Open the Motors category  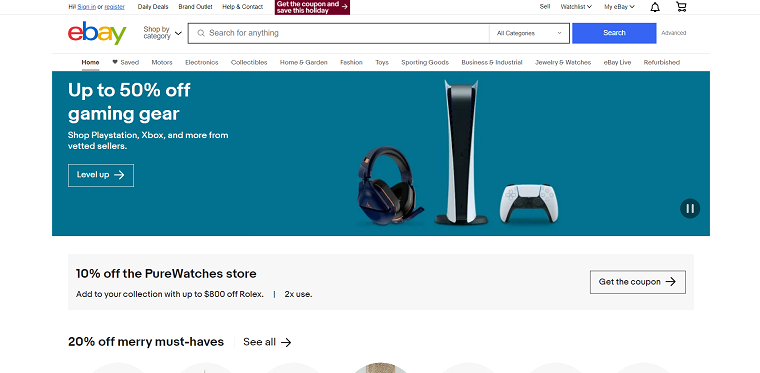pyautogui.click(x=162, y=62)
